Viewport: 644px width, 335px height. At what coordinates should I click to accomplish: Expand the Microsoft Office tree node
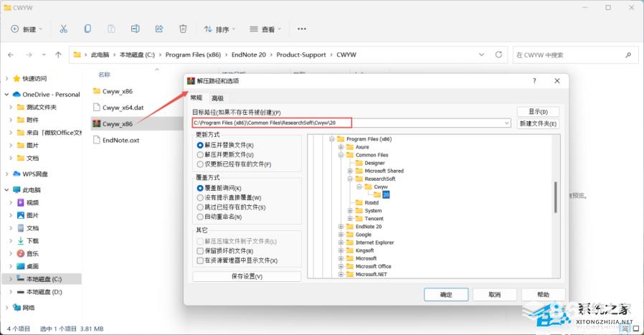(341, 266)
